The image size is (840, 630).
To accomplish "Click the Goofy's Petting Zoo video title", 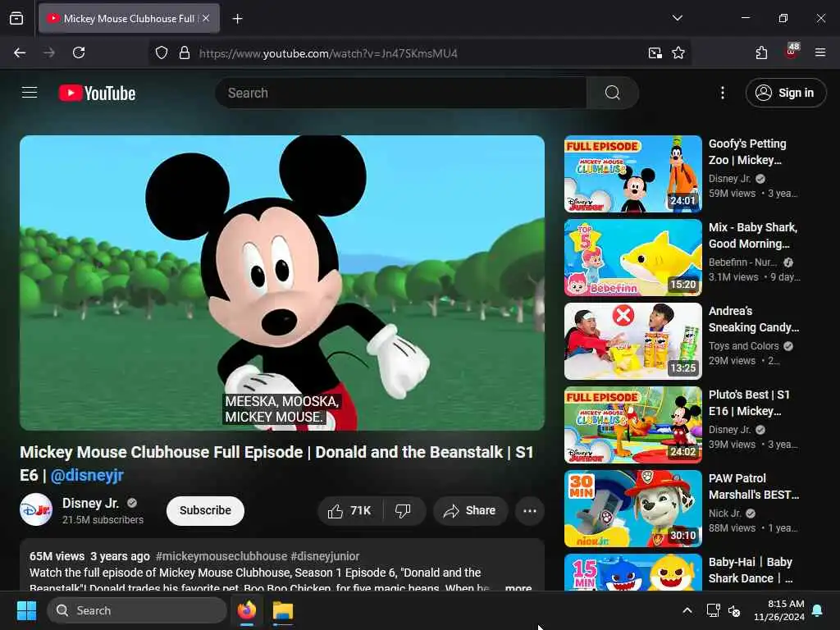I will 747,152.
